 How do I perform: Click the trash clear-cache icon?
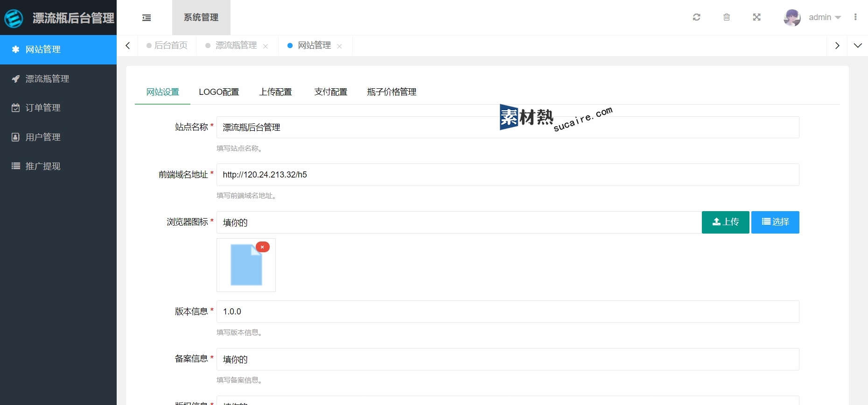tap(727, 17)
